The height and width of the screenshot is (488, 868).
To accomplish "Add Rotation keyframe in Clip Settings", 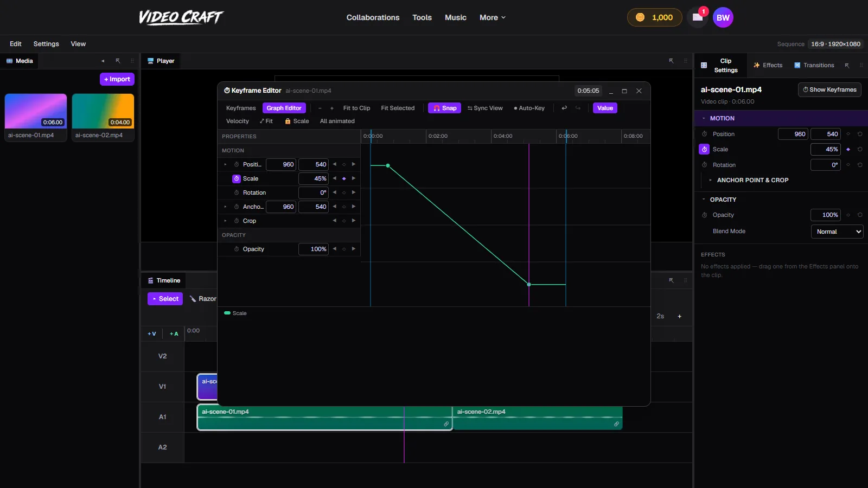I will click(848, 165).
